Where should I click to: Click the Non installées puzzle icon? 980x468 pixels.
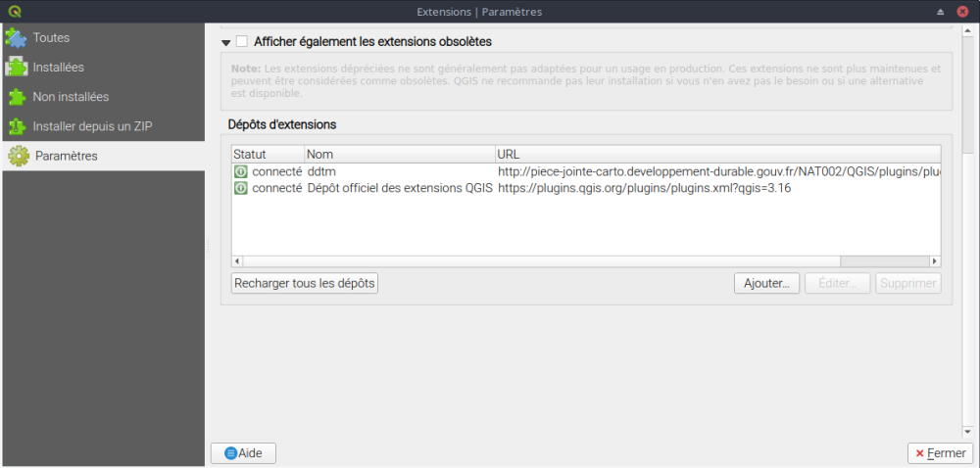point(16,97)
